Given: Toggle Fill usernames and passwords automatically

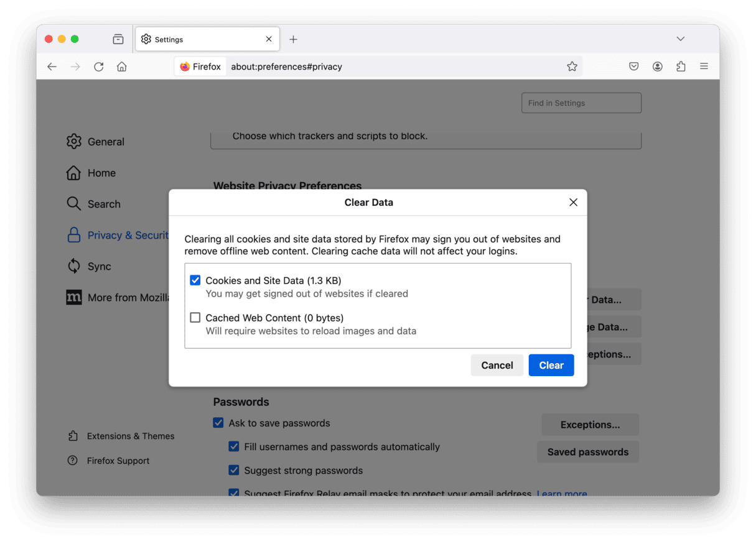Looking at the screenshot, I should (234, 446).
